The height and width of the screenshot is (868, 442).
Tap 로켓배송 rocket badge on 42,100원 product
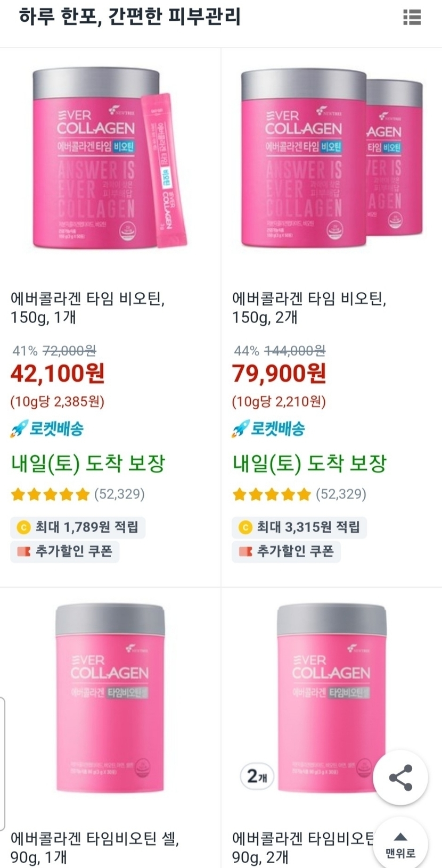(x=47, y=428)
